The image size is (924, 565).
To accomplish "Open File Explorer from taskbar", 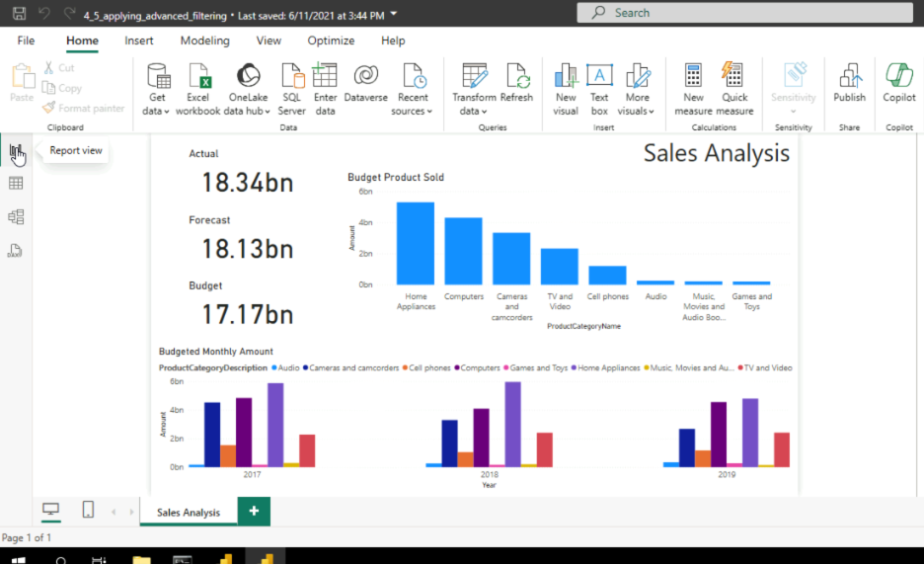I will click(x=141, y=559).
